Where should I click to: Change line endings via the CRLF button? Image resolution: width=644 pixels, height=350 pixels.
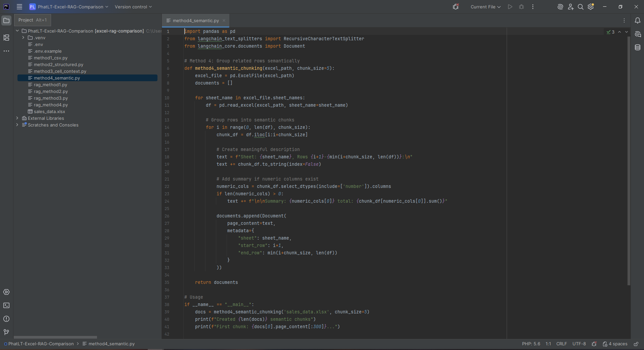pos(561,344)
